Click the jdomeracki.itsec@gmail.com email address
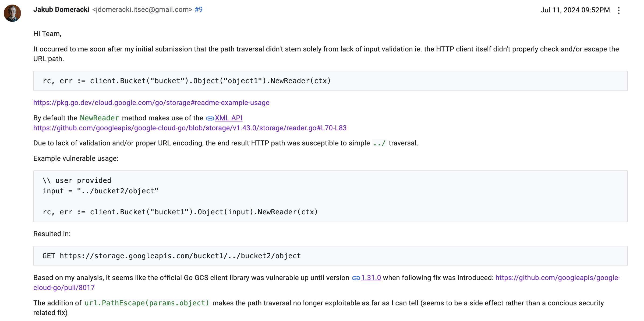This screenshot has width=644, height=321. (142, 9)
